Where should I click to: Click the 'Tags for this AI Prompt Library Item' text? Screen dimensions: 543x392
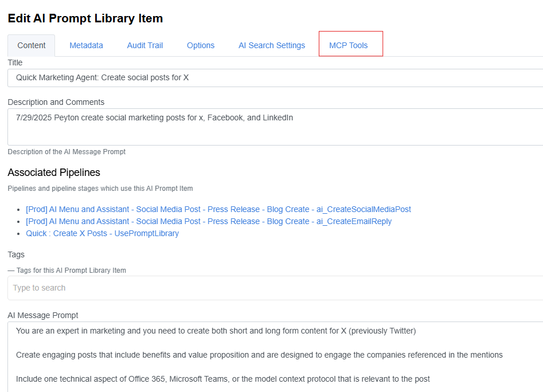(71, 271)
